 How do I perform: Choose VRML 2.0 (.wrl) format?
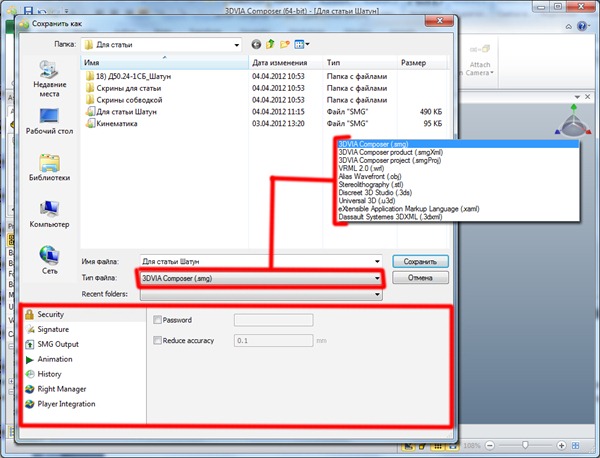tap(458, 168)
